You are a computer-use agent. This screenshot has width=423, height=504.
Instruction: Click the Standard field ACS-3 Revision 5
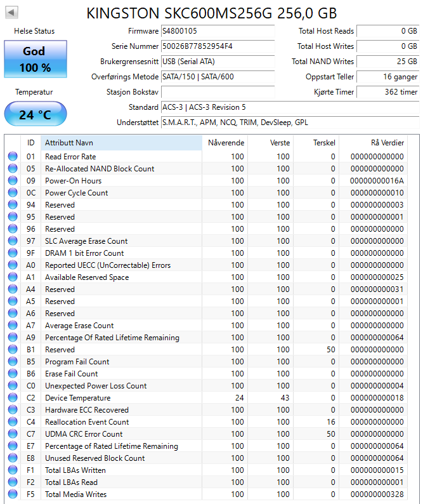click(x=290, y=107)
